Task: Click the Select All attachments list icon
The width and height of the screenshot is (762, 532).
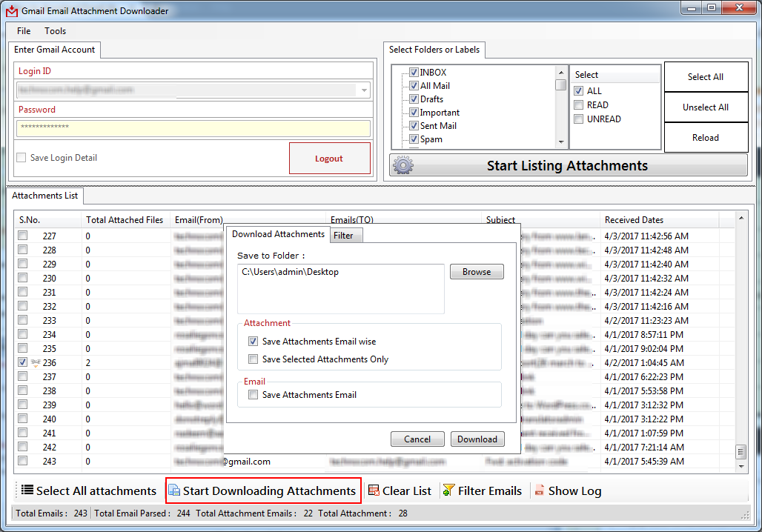Action: click(x=27, y=491)
